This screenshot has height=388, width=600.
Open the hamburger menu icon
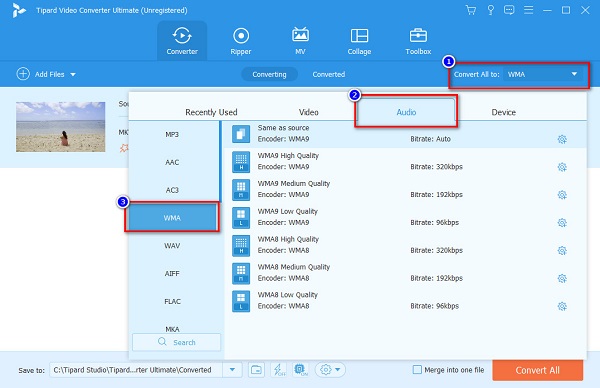[x=528, y=10]
